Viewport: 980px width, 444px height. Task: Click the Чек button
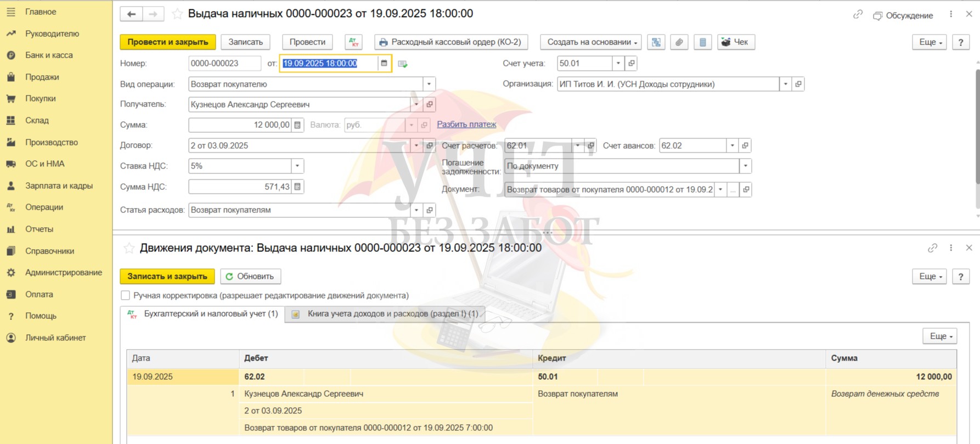tap(736, 42)
